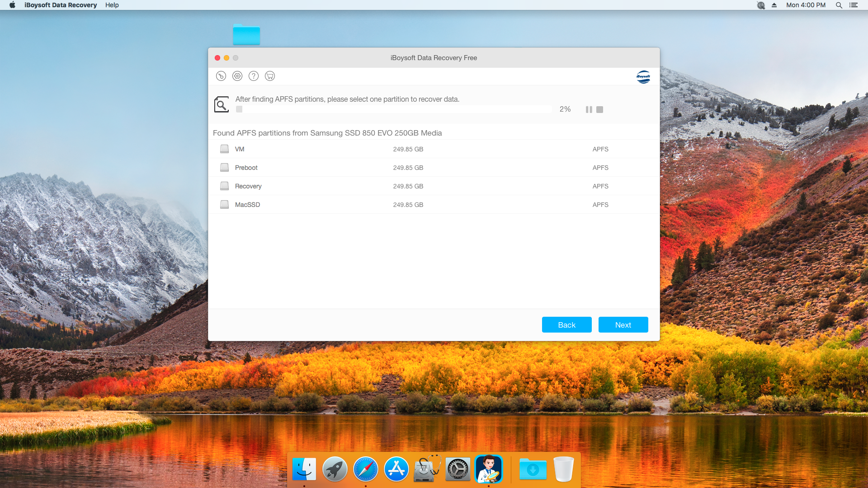This screenshot has width=868, height=488.
Task: Open the iBoysoft Data Recovery menu
Action: tap(61, 5)
